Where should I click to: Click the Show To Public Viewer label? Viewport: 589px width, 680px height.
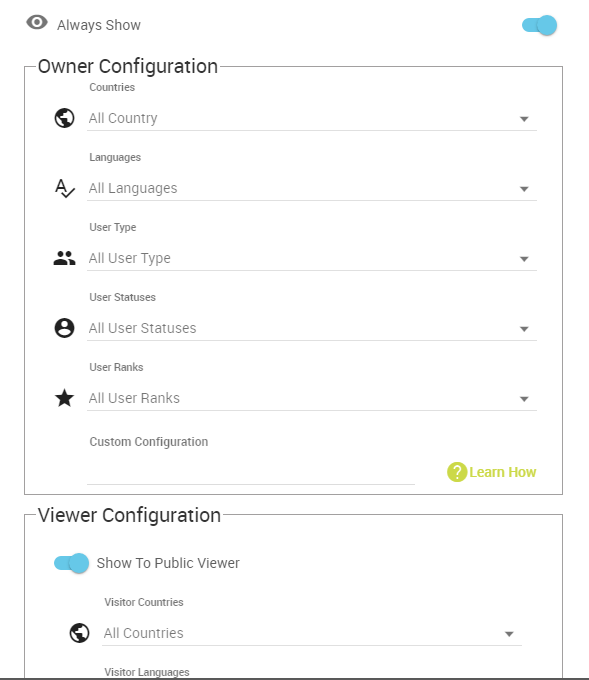168,563
